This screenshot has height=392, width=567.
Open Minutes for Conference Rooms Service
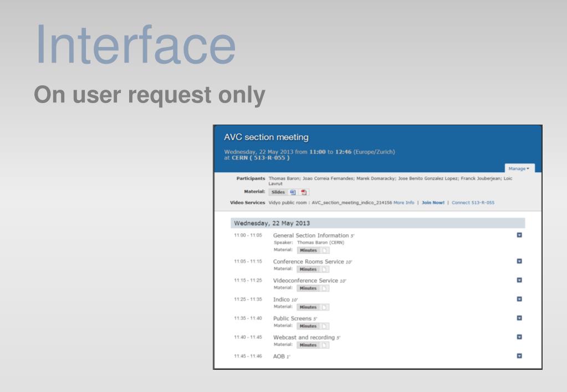tap(308, 269)
